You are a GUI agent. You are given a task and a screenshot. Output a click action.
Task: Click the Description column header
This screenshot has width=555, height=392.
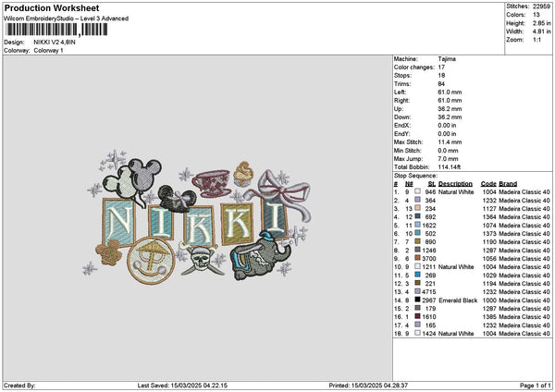coord(455,184)
